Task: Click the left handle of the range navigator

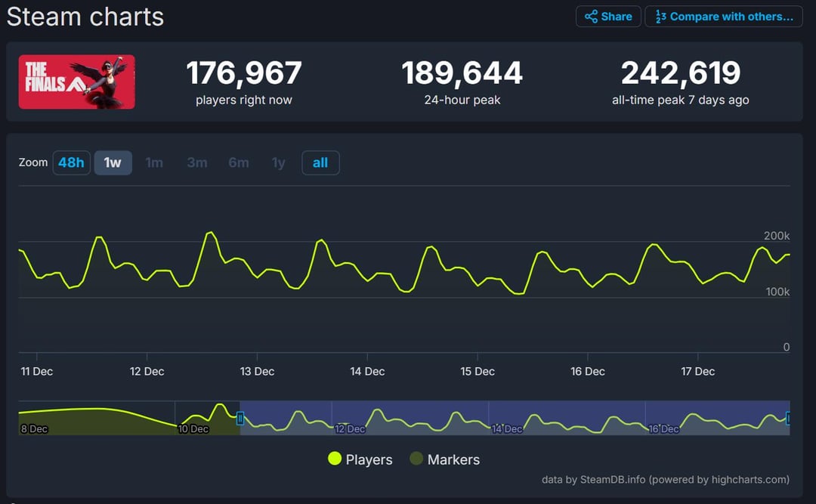Action: [x=240, y=417]
